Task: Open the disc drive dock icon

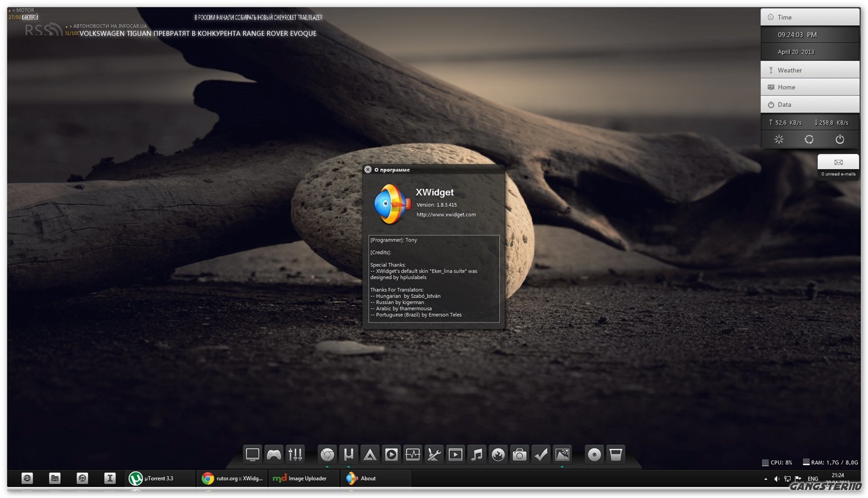Action: point(595,454)
